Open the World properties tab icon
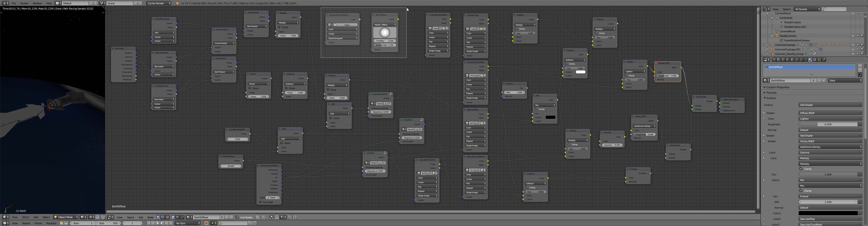Screen dimensions: 868x226 point(788,60)
